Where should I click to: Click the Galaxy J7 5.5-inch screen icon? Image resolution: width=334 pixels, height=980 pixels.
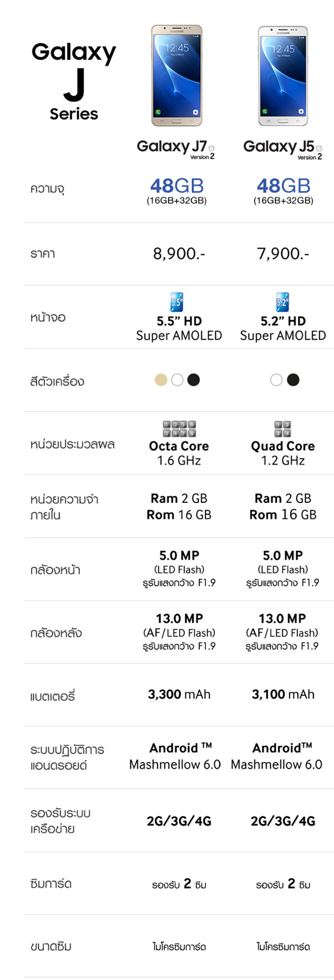click(x=176, y=303)
